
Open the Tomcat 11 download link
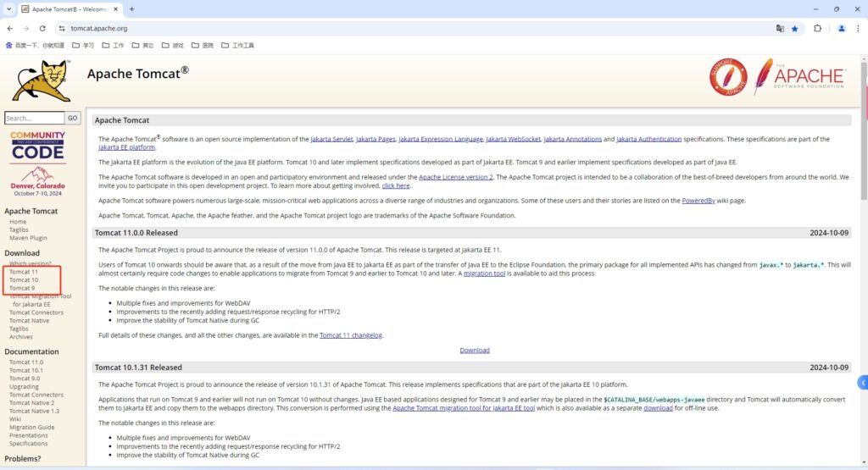(23, 272)
